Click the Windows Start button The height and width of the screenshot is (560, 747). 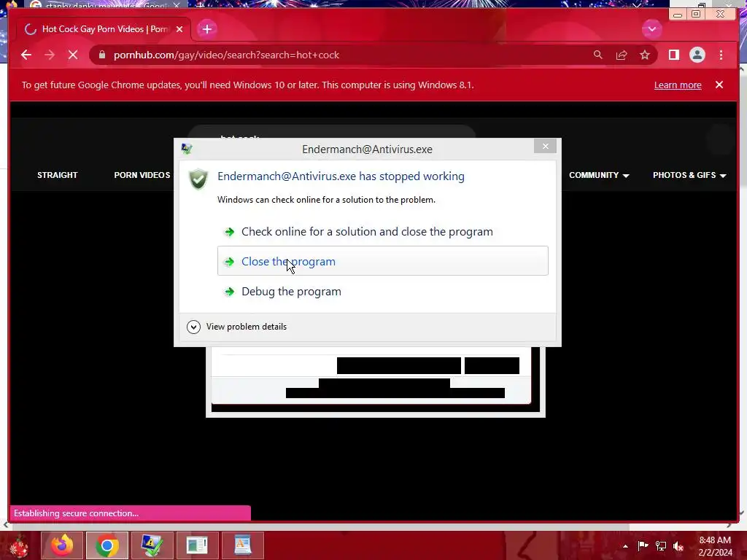point(18,545)
